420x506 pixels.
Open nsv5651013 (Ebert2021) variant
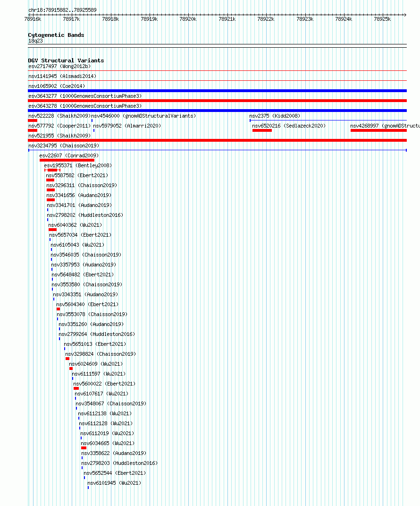point(95,344)
